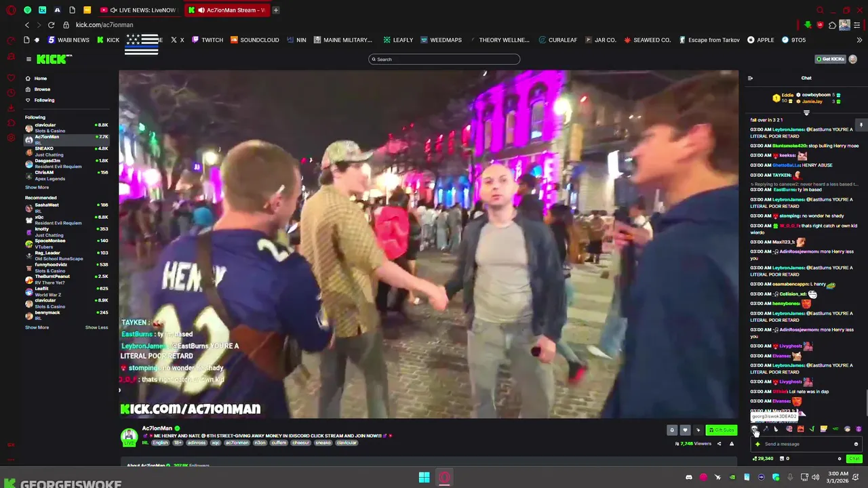Click the green KICK logo

click(54, 60)
